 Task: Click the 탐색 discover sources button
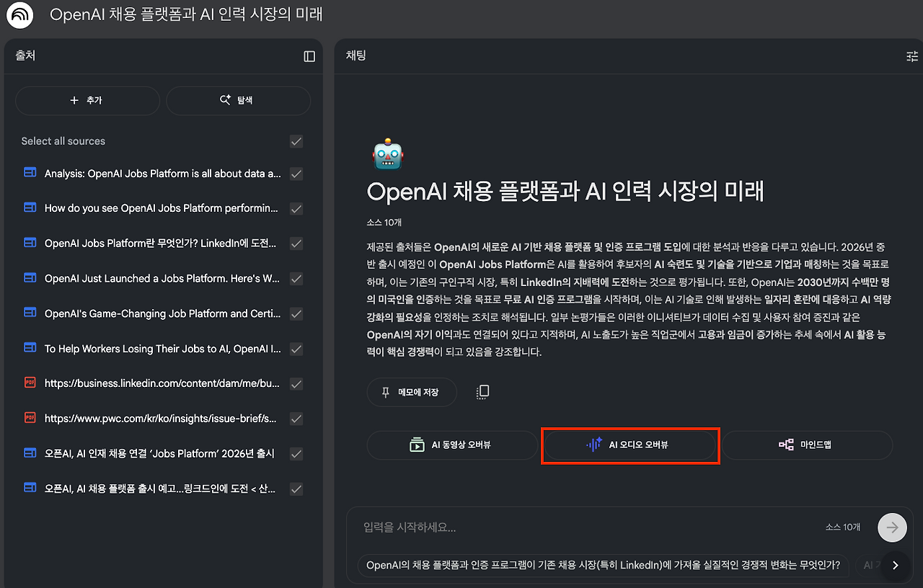(238, 101)
